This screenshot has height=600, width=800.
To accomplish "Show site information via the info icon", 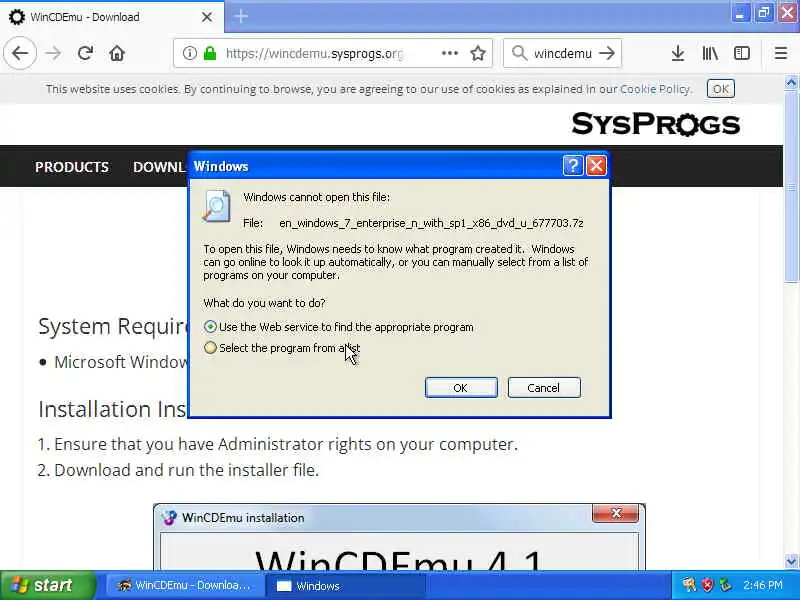I will 189,53.
